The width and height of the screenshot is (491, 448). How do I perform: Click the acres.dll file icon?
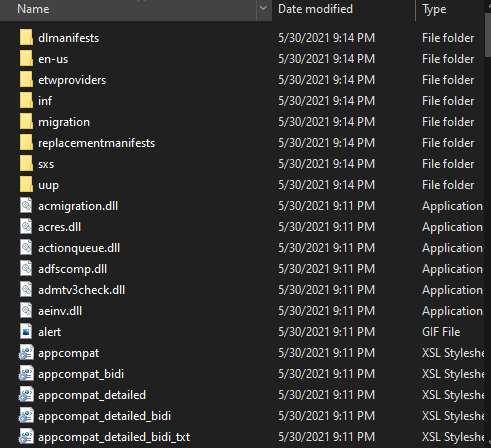26,226
